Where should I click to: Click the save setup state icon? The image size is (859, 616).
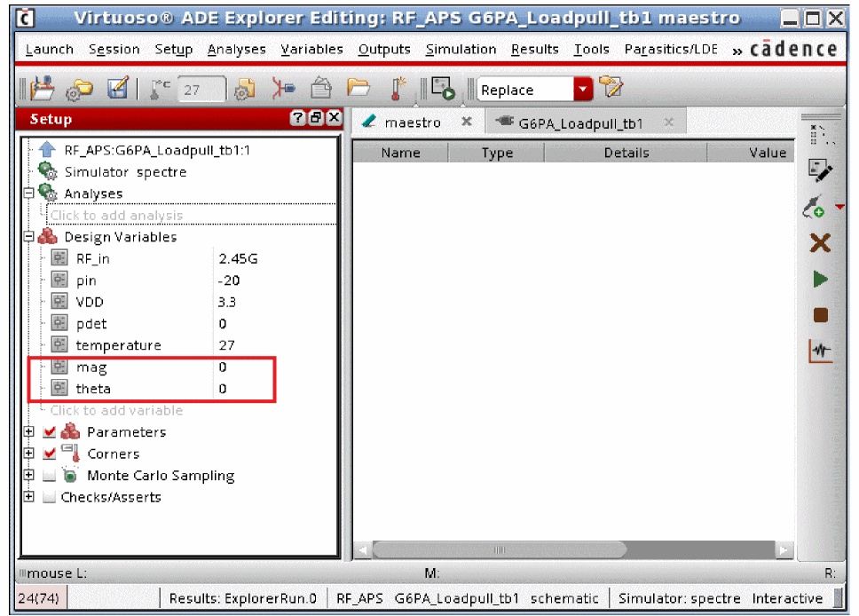117,89
